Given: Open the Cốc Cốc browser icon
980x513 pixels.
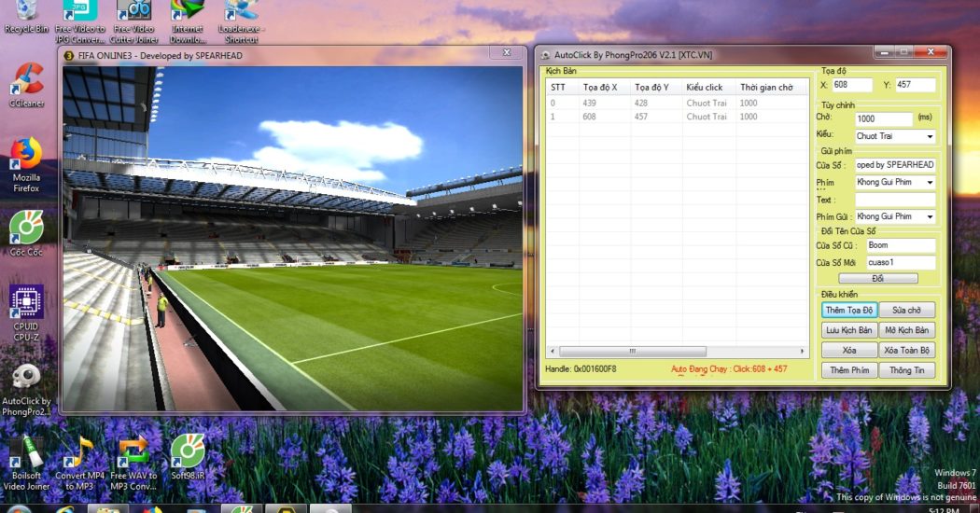Looking at the screenshot, I should point(26,232).
